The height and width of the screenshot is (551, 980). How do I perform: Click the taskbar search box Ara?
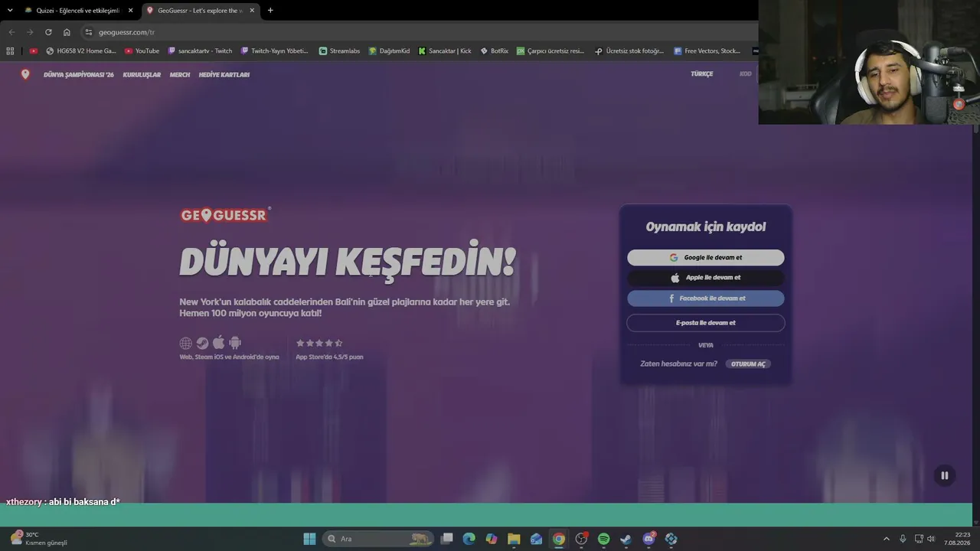(x=378, y=539)
